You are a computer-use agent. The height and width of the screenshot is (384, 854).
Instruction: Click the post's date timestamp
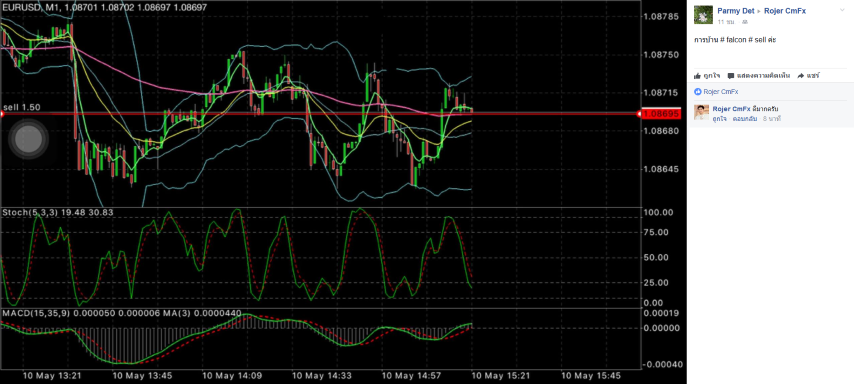tap(726, 22)
